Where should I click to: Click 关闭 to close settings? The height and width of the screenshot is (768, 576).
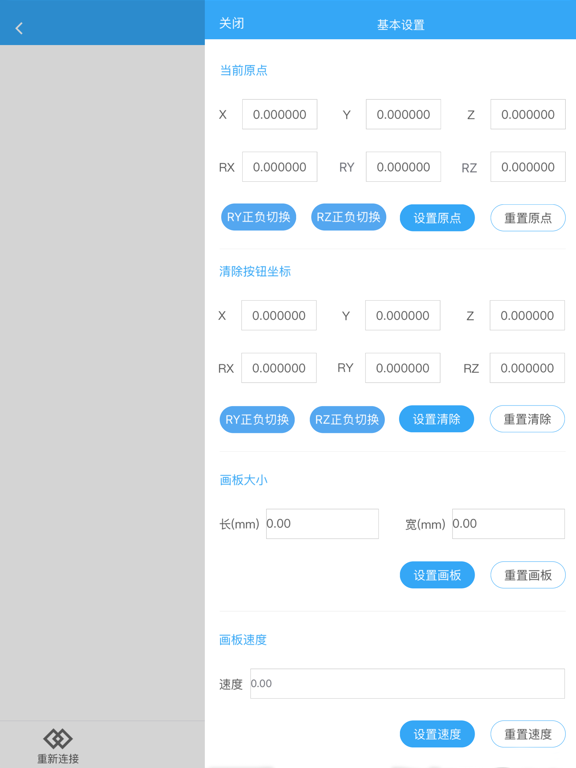pos(231,24)
